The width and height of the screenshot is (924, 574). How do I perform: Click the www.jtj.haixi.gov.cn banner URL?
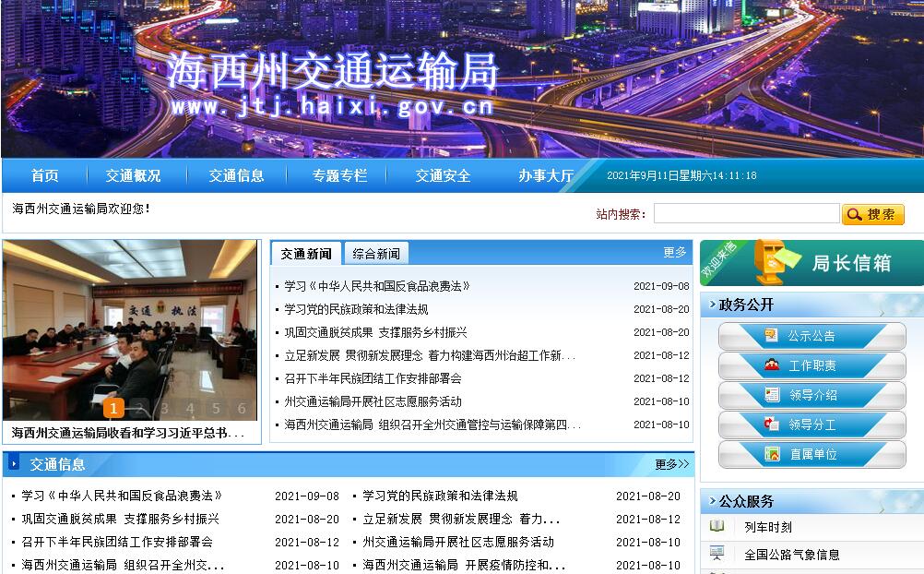click(x=332, y=106)
